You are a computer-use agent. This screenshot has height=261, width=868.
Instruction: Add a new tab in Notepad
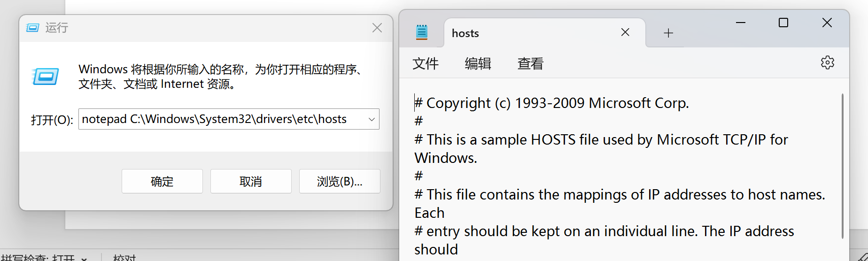[x=668, y=33]
